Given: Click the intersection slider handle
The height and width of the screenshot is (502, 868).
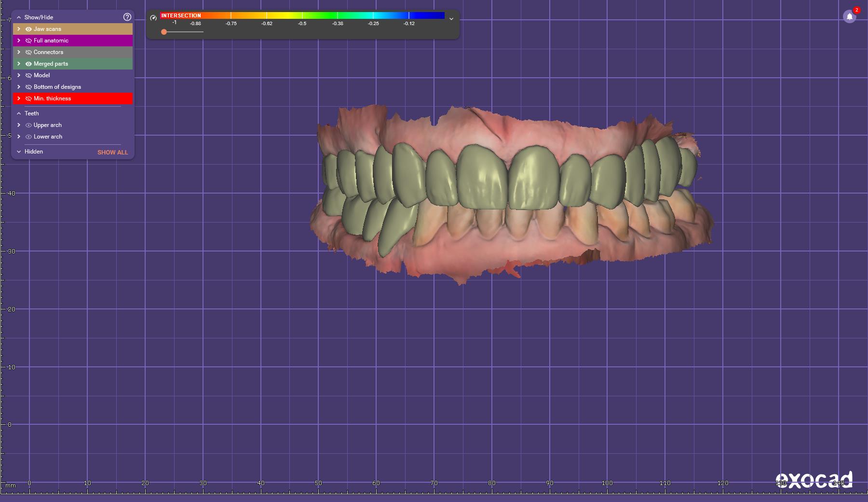Looking at the screenshot, I should click(x=164, y=32).
